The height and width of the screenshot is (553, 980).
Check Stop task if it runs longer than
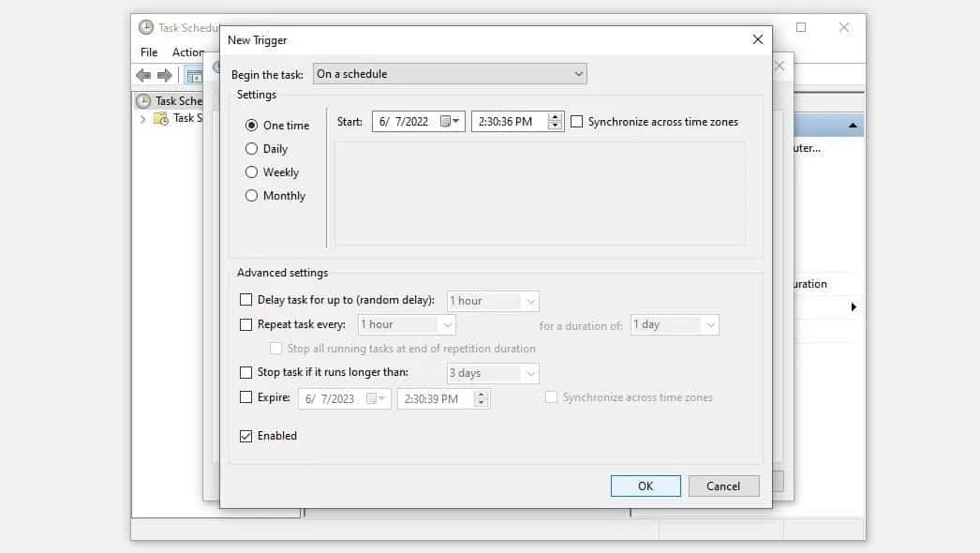point(245,372)
